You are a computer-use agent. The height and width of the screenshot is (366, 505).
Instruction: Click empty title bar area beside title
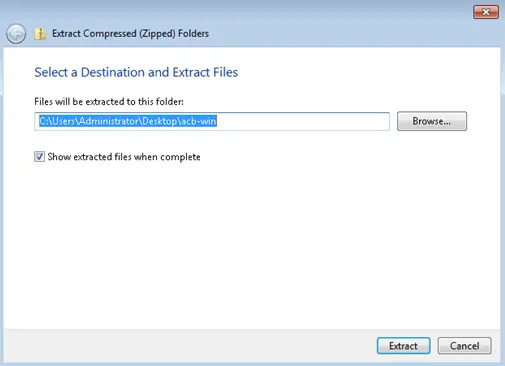[333, 34]
